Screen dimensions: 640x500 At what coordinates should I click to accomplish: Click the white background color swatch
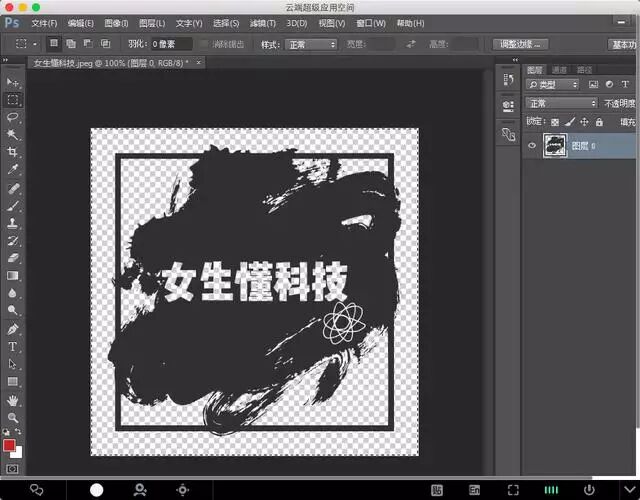coord(18,453)
